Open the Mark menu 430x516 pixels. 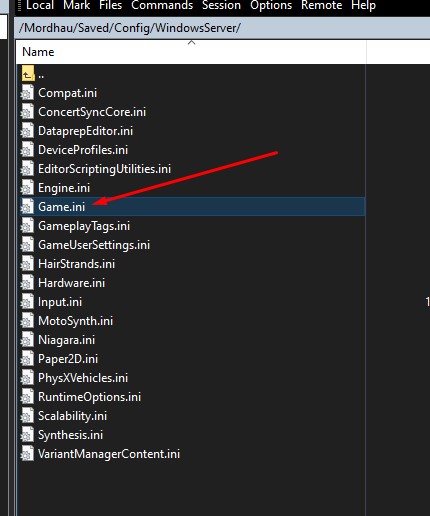(x=77, y=5)
